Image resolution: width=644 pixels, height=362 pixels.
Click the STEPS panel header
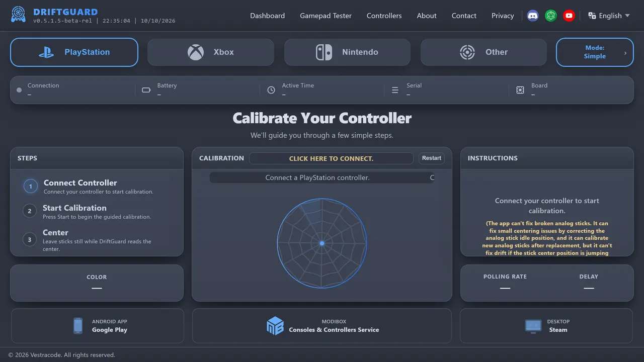pyautogui.click(x=97, y=158)
